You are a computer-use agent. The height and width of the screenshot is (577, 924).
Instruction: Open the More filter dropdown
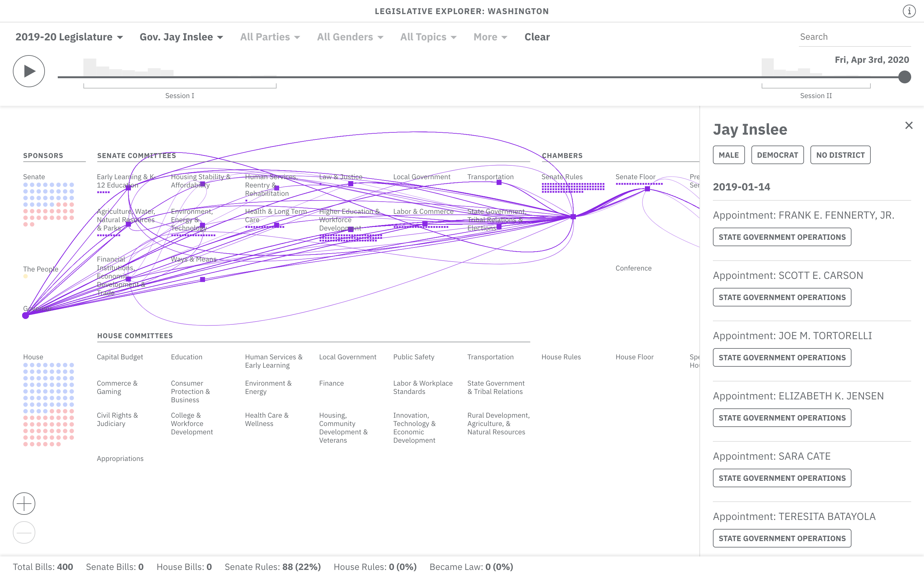[490, 37]
